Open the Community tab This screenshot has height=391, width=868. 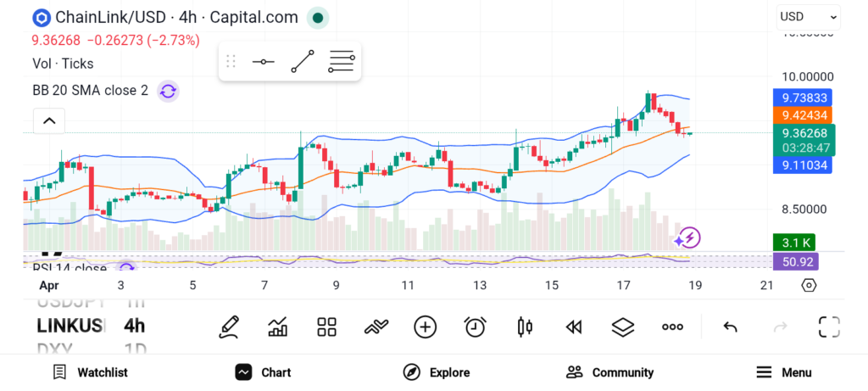[610, 372]
